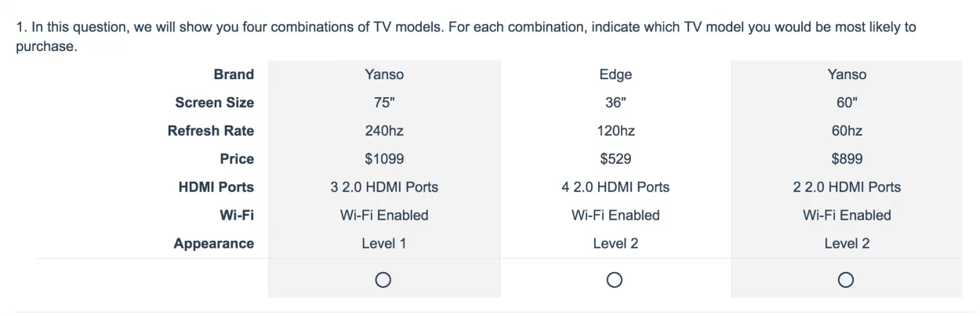Click the Wi-Fi row label
The height and width of the screenshot is (316, 980).
[236, 216]
